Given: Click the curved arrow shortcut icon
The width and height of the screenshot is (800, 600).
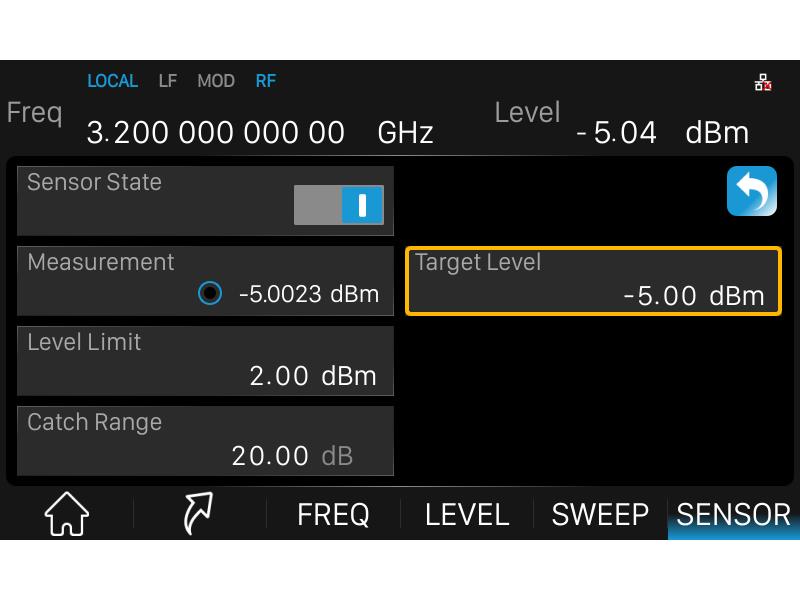Looking at the screenshot, I should point(198,514).
